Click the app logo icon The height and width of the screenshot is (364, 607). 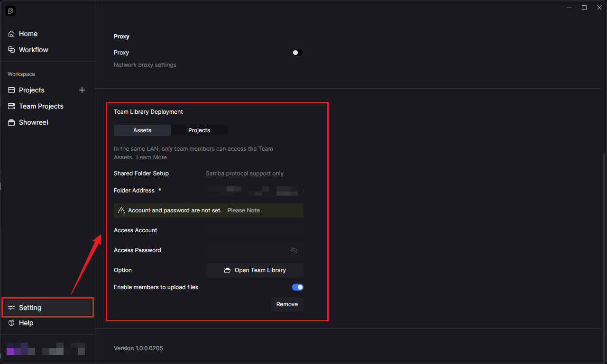pyautogui.click(x=10, y=11)
